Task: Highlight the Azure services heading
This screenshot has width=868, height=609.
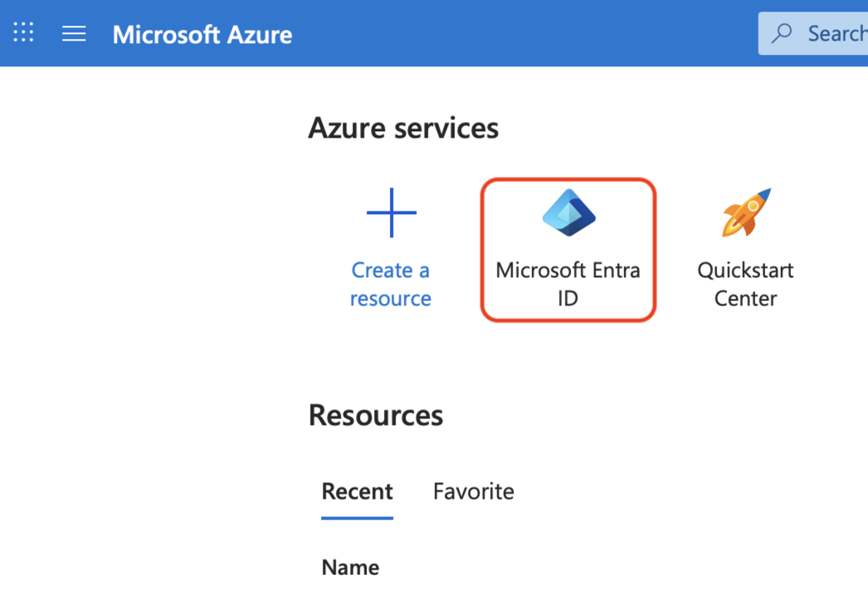Action: coord(403,128)
